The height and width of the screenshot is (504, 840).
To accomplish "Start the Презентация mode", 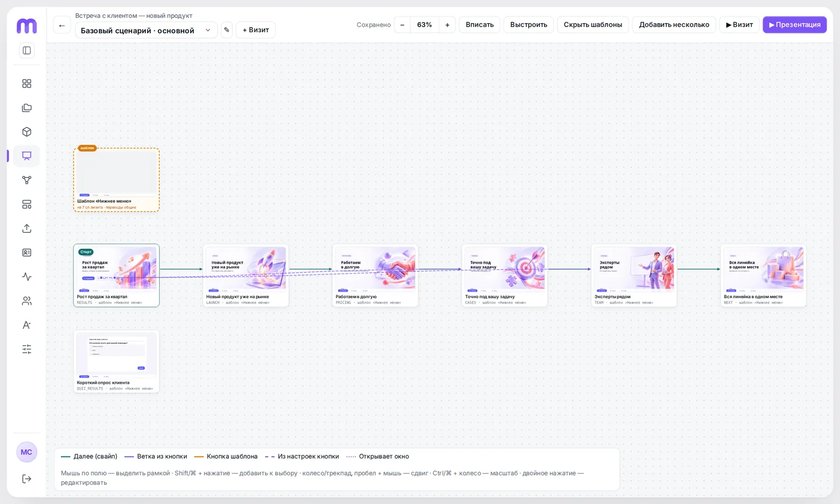I will [795, 25].
